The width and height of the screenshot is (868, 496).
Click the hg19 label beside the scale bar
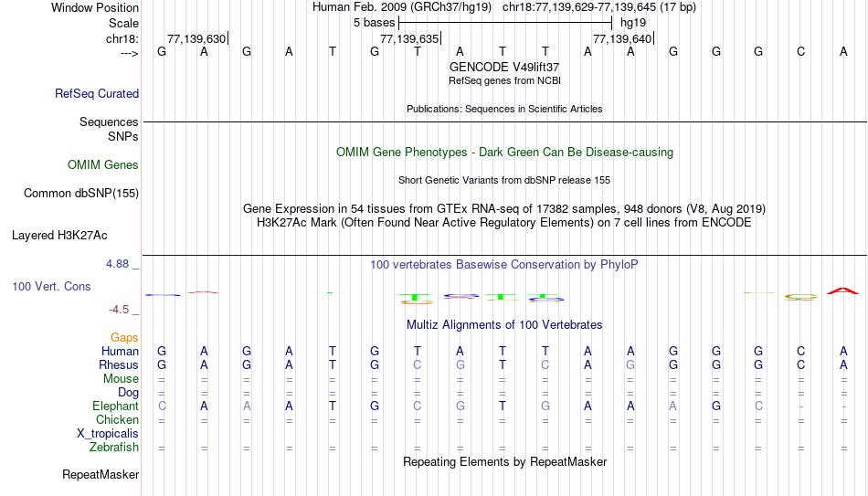tap(633, 23)
